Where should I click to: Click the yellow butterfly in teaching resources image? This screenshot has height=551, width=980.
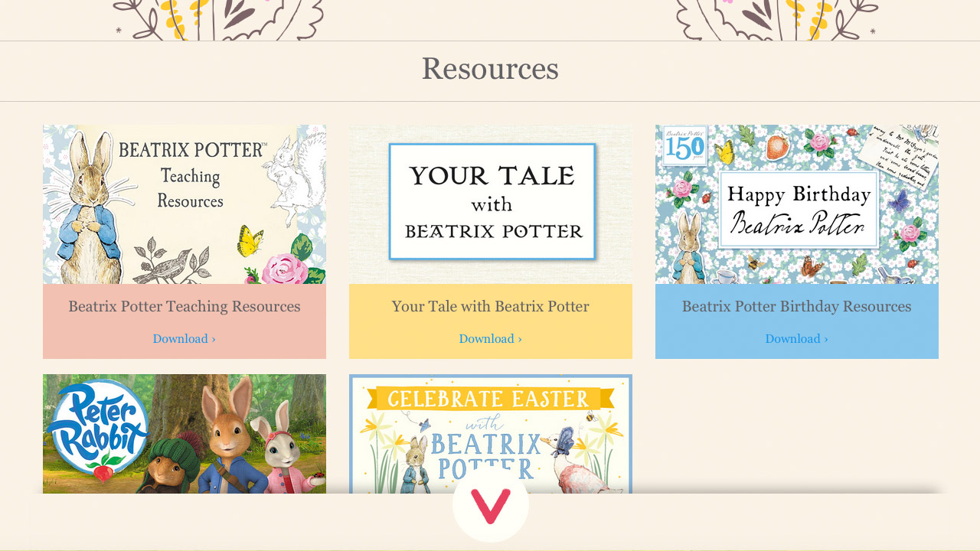250,240
